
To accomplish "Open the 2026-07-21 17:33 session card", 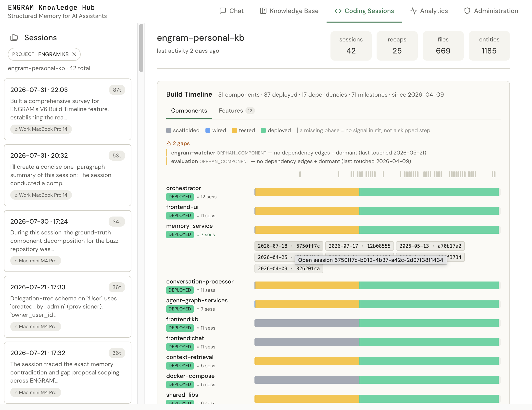I will pyautogui.click(x=68, y=307).
